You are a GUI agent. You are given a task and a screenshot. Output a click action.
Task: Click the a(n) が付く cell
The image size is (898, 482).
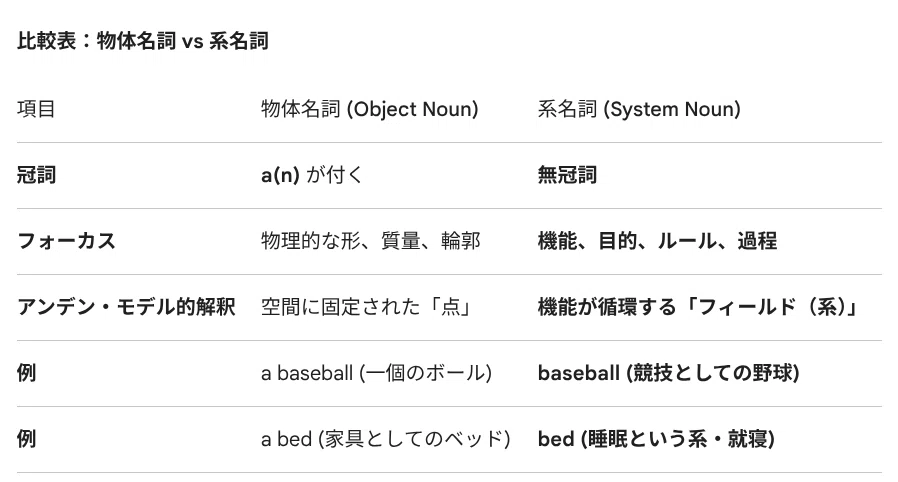point(312,175)
